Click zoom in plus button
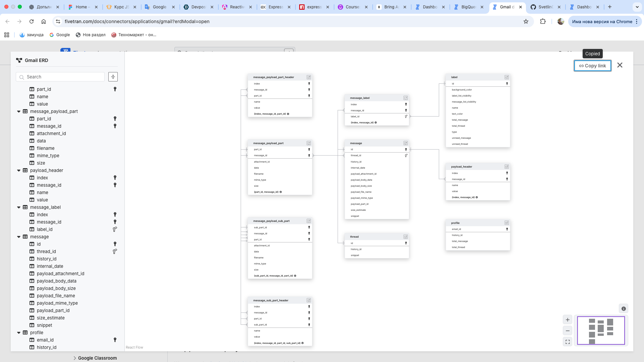644x362 pixels. (x=568, y=320)
